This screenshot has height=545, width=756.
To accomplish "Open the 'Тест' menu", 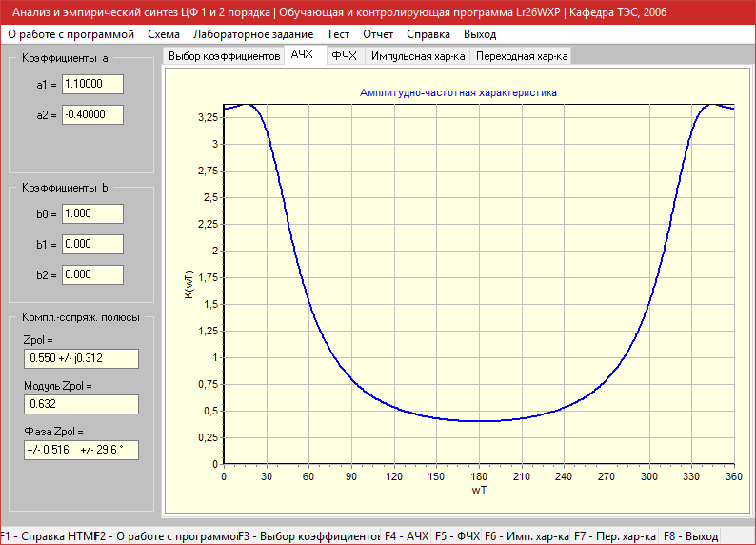I will click(337, 34).
